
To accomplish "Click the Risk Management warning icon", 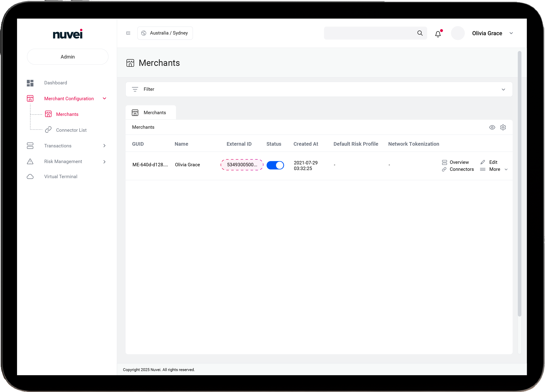I will 30,162.
